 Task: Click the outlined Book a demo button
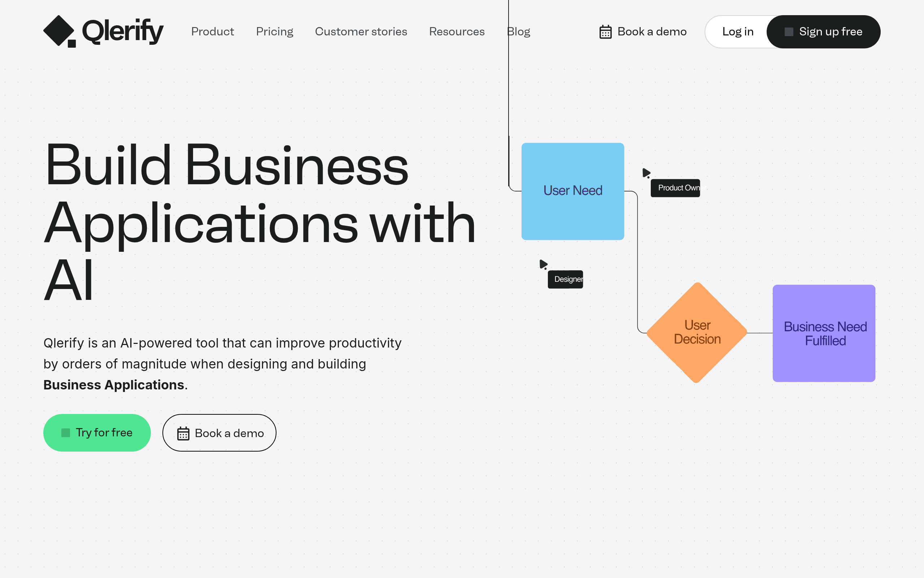(x=219, y=433)
